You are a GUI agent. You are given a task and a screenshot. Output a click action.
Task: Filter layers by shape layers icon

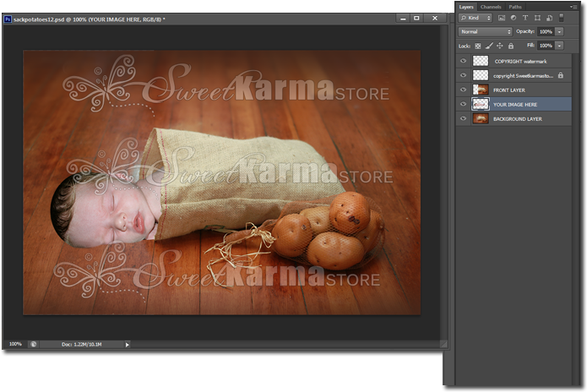click(537, 18)
